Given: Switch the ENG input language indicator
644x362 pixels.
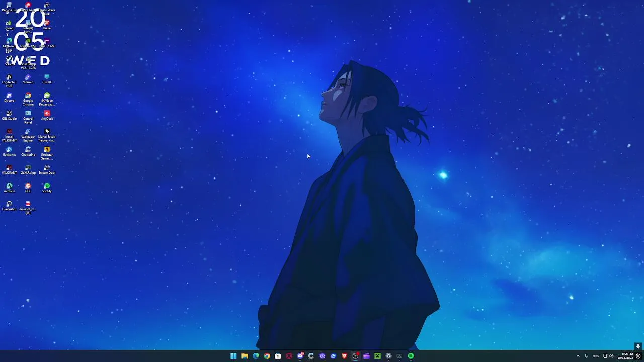Looking at the screenshot, I should tap(596, 356).
